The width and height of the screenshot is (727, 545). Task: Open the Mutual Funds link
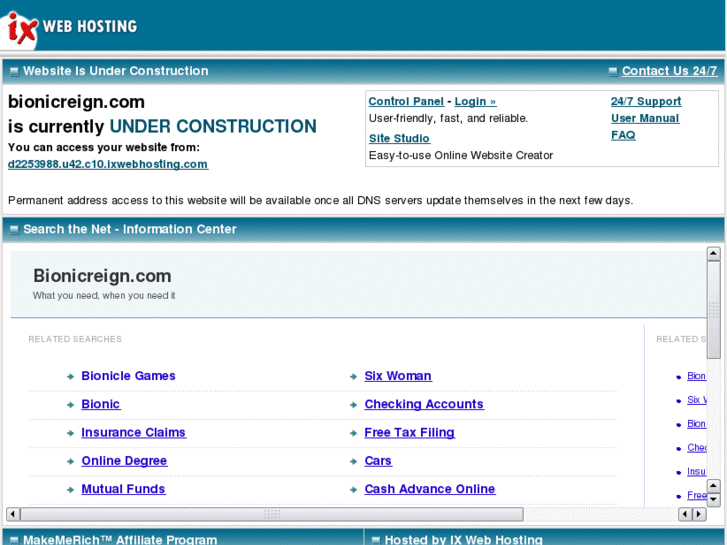pyautogui.click(x=123, y=489)
